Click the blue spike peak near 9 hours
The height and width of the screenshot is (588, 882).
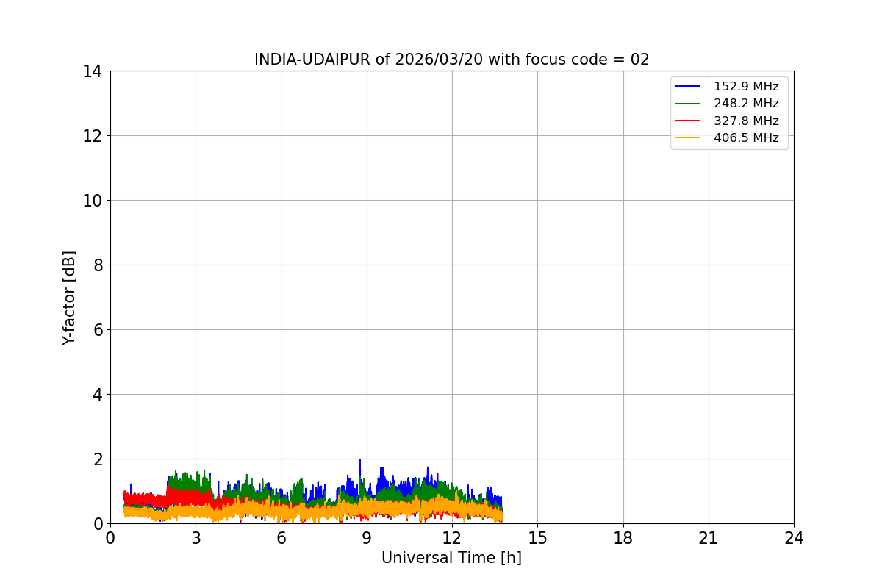(359, 460)
